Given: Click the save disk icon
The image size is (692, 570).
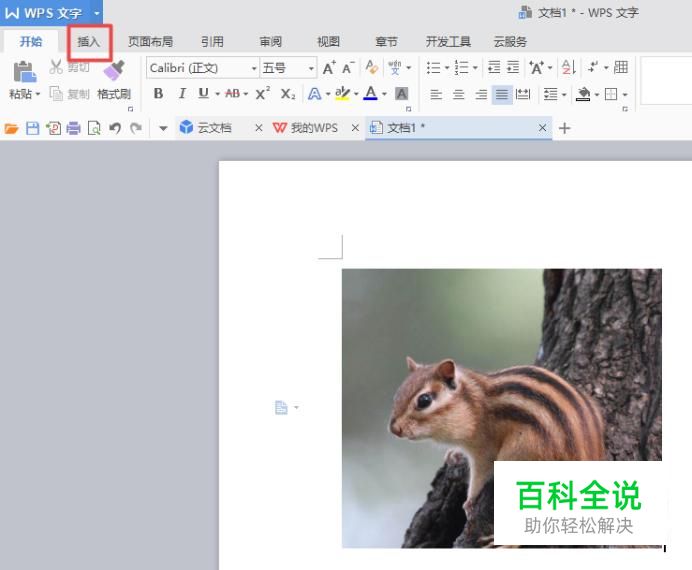Looking at the screenshot, I should 33,128.
